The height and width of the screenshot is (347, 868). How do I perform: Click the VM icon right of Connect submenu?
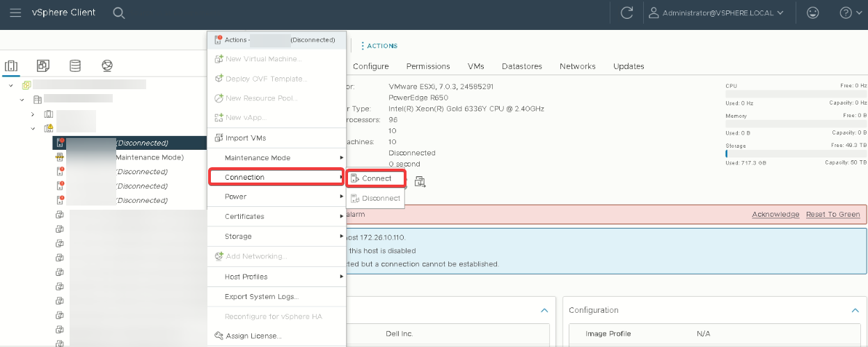(x=420, y=182)
